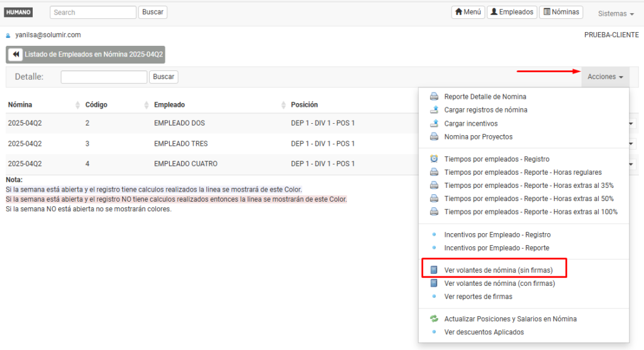Focus the Detalle filter input field
Image resolution: width=644 pixels, height=350 pixels.
[x=104, y=77]
